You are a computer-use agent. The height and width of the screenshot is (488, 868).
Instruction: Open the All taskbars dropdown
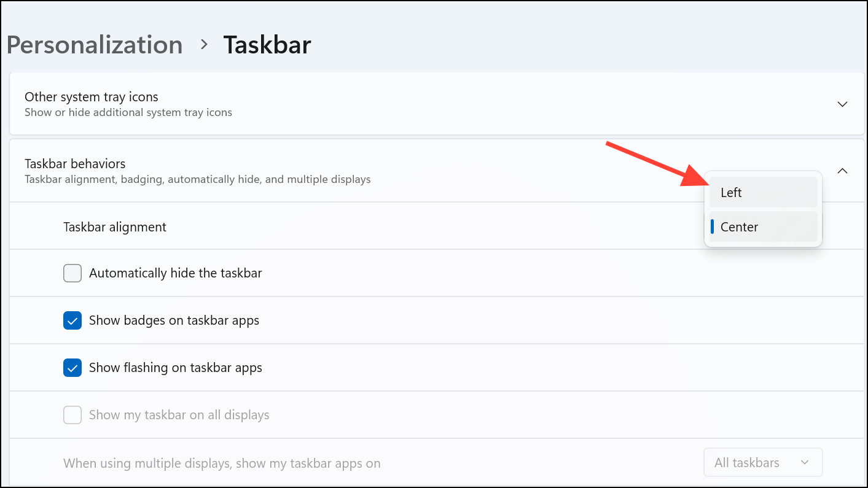point(762,462)
